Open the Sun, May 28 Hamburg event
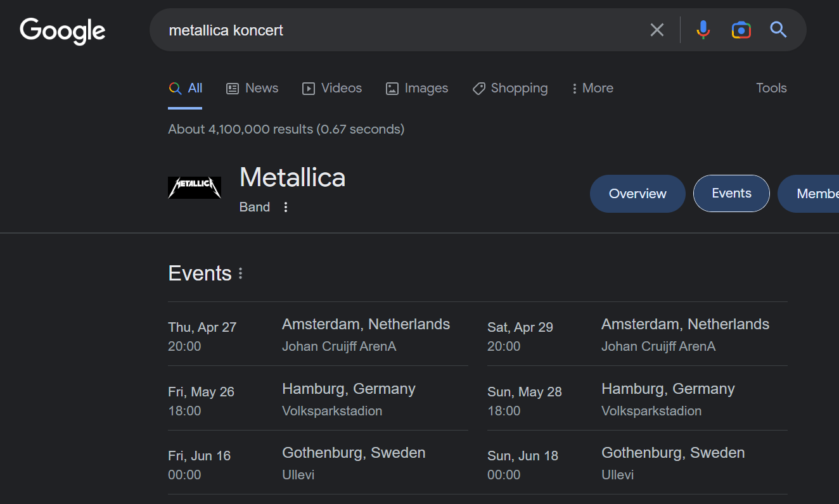839x504 pixels. tap(637, 399)
